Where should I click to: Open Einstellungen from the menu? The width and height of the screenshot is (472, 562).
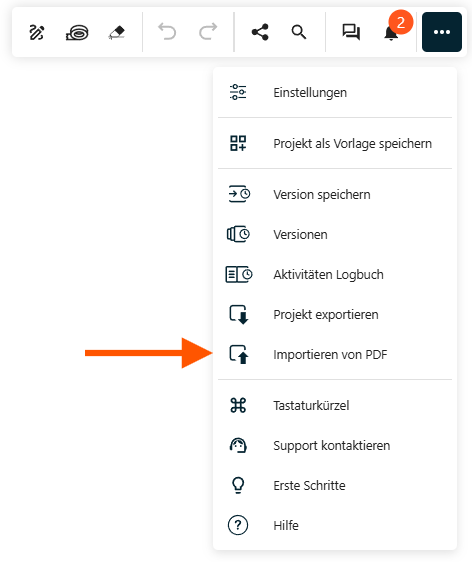335,92
